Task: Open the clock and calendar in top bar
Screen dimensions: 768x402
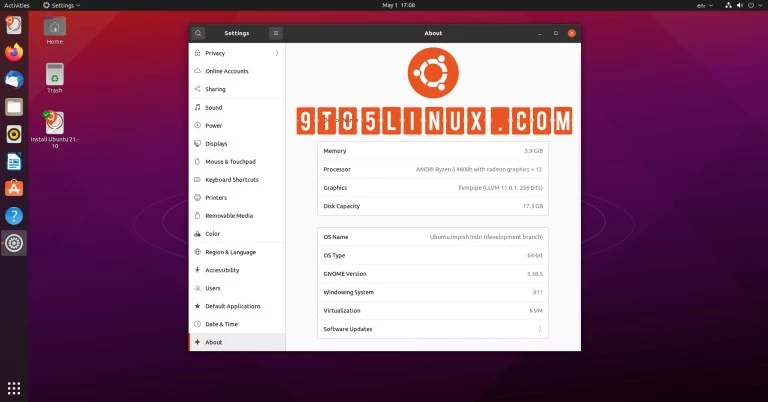Action: [401, 5]
